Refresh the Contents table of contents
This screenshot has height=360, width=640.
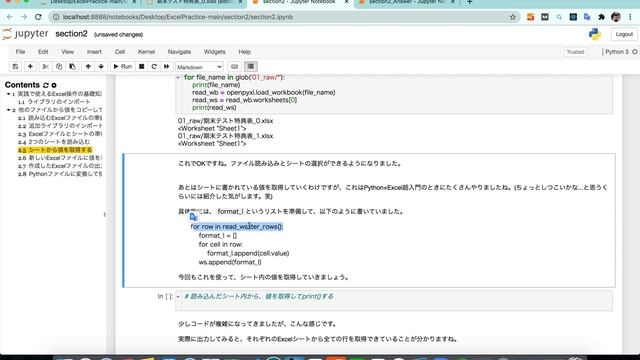point(46,85)
